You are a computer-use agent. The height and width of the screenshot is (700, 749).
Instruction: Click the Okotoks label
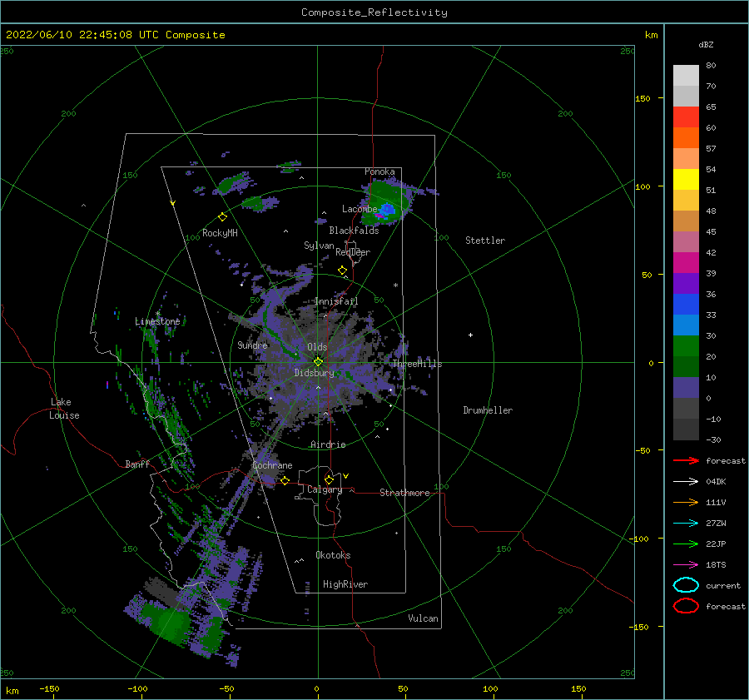pos(333,555)
